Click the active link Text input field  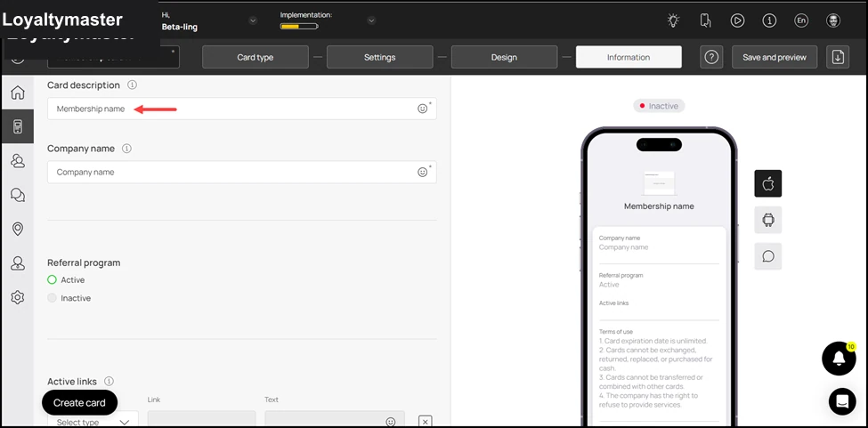coord(335,419)
